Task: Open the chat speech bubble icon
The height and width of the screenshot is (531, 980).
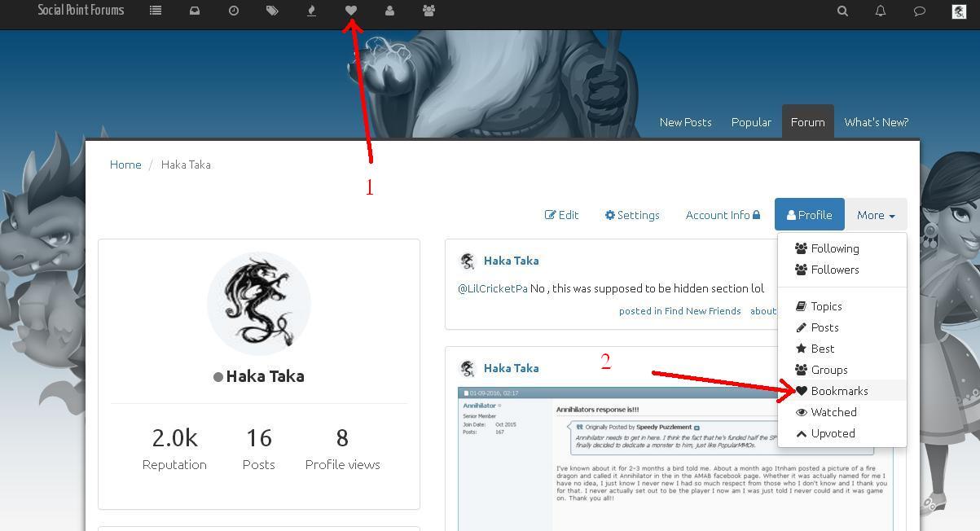Action: [x=920, y=11]
